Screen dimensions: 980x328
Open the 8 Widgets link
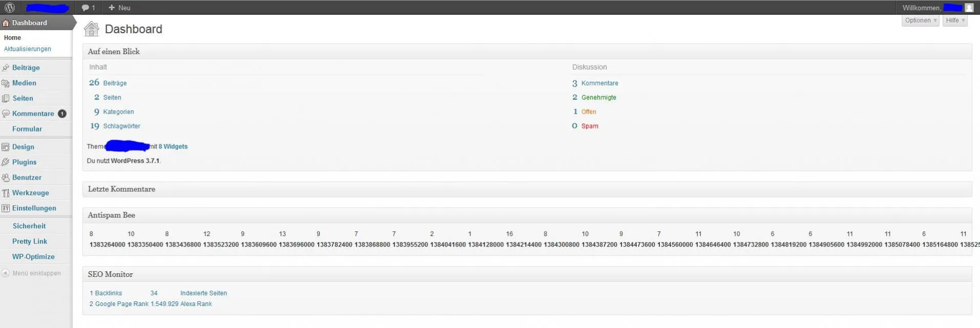tap(173, 146)
